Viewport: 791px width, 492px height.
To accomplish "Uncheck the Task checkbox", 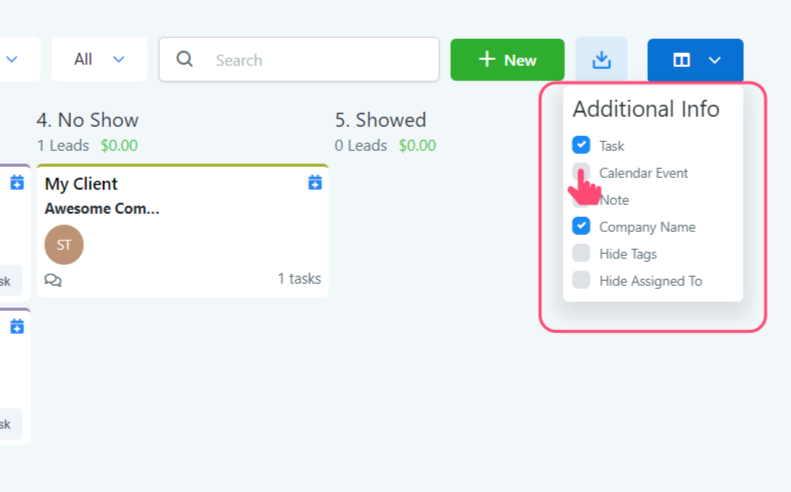I will 581,145.
